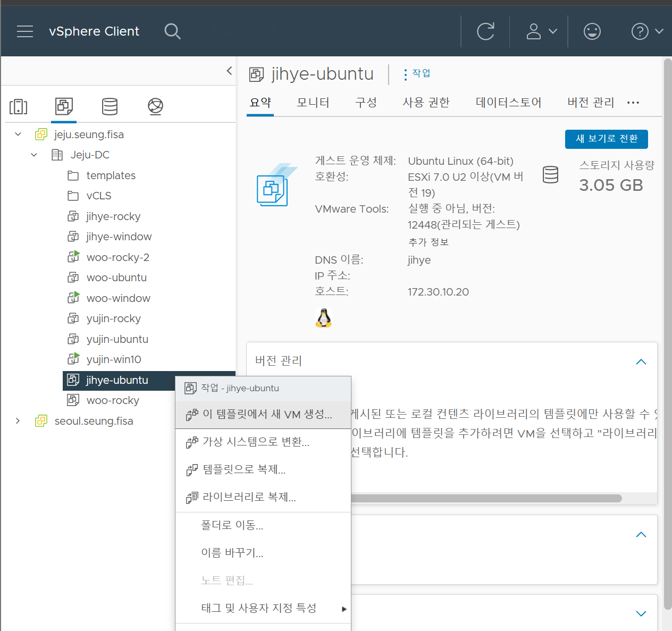Screen dimensions: 672x631
Task: Collapse the jeju.seung.fisa vCenter node
Action: [x=18, y=134]
